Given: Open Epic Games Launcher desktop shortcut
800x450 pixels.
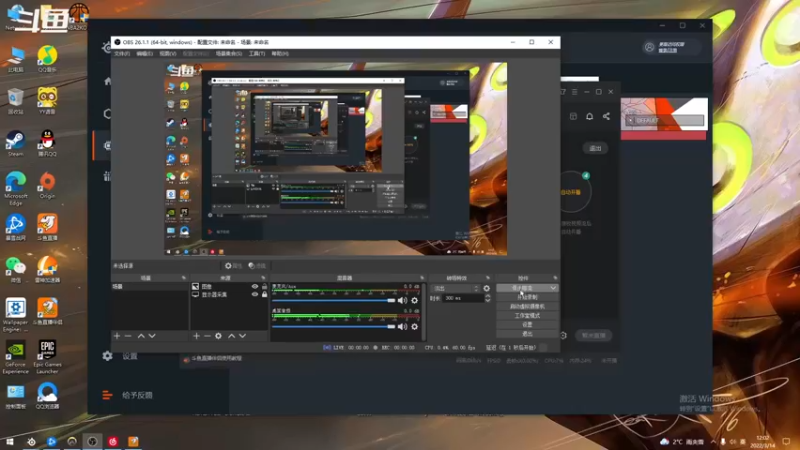Looking at the screenshot, I should [47, 357].
